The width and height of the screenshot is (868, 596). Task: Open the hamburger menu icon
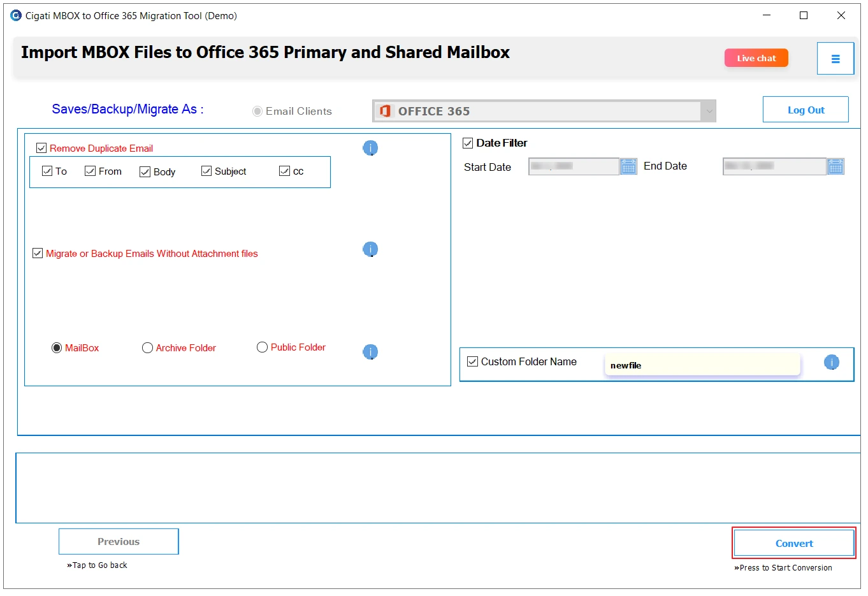(x=835, y=59)
